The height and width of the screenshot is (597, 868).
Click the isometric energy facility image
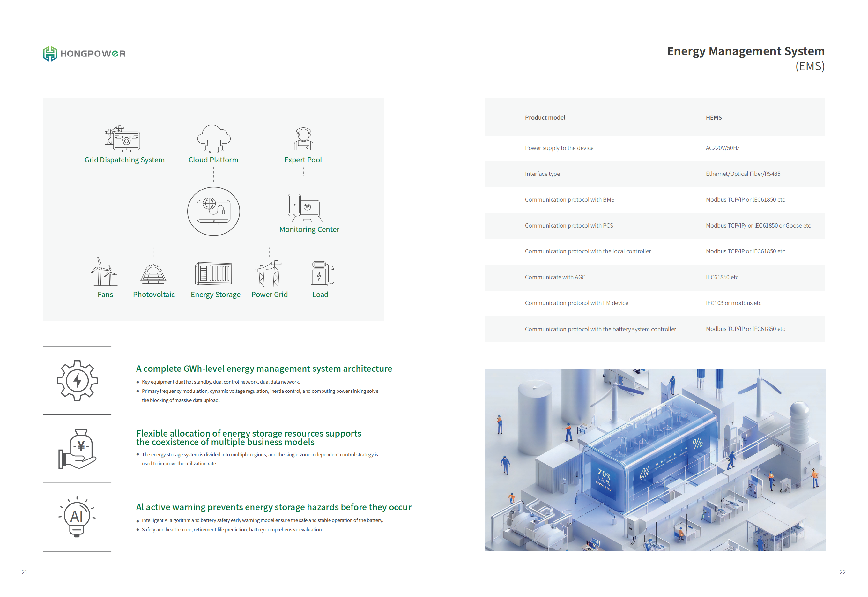[x=655, y=460]
